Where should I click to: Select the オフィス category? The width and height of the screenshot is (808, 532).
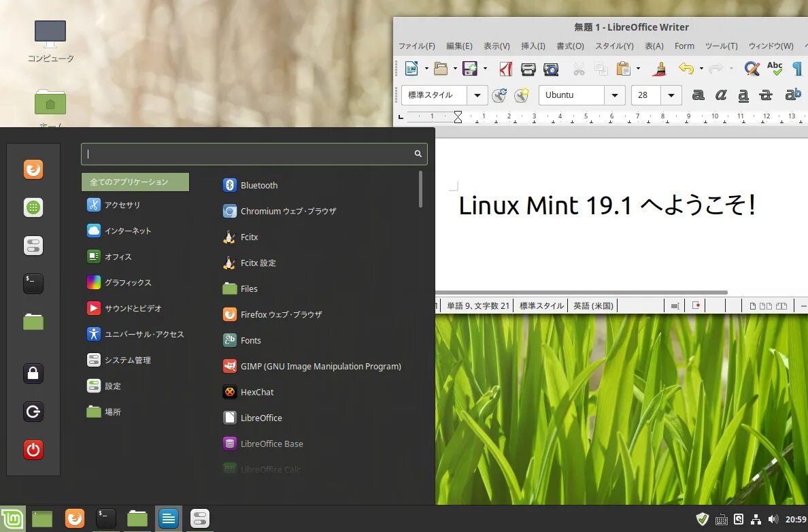point(135,256)
